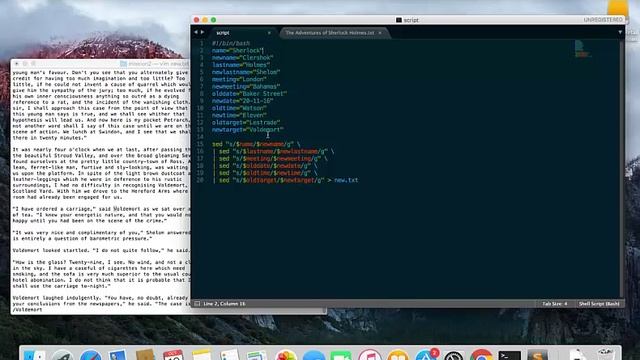Open the tab list dropdown arrow

[620, 32]
